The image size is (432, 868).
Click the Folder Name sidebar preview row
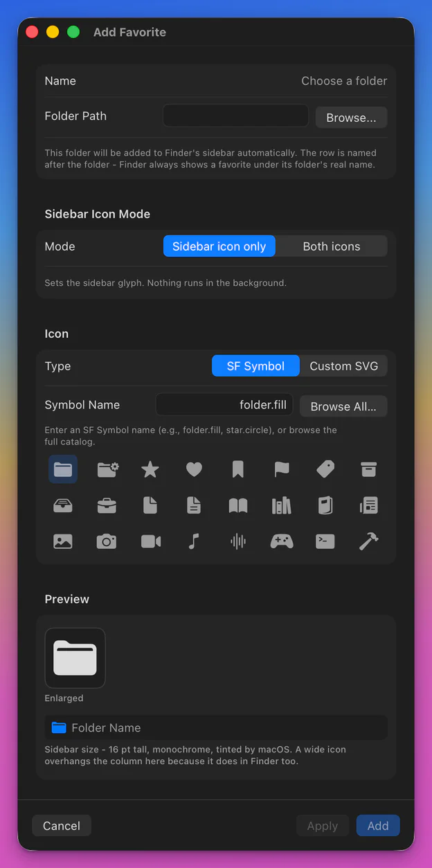coord(216,727)
